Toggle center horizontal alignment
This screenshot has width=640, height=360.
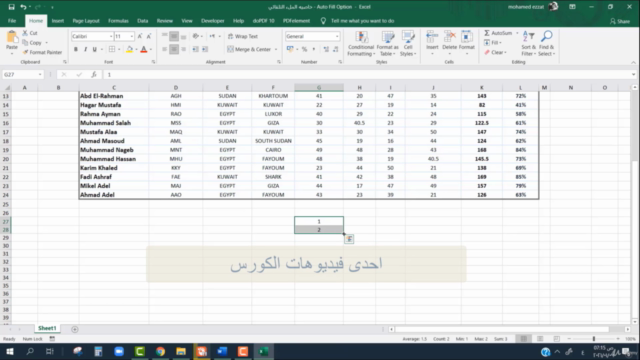pyautogui.click(x=174, y=49)
